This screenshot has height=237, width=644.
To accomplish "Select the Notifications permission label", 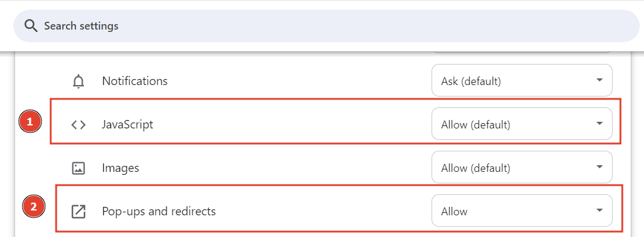I will tap(135, 81).
